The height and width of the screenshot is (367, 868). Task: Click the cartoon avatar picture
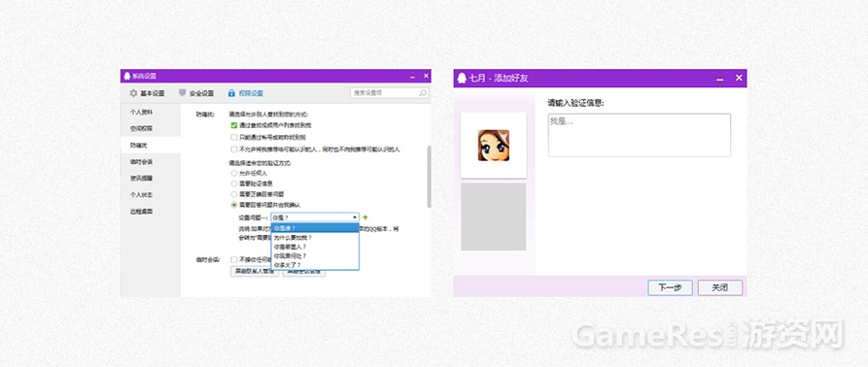[x=494, y=146]
